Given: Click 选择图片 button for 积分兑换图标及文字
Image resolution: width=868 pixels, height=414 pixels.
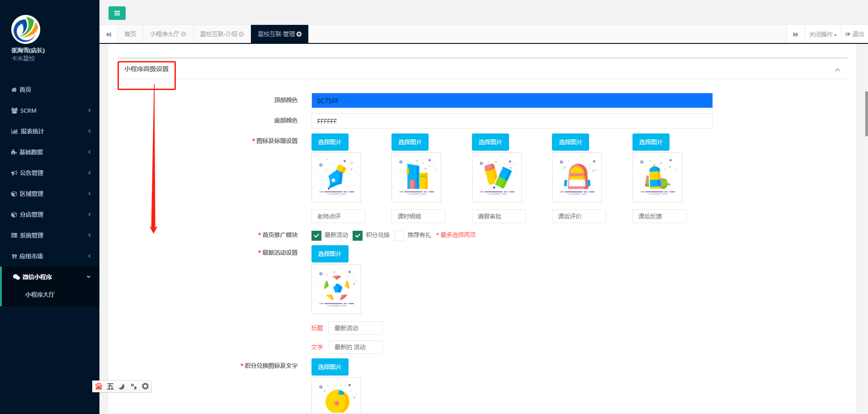Looking at the screenshot, I should [x=330, y=367].
